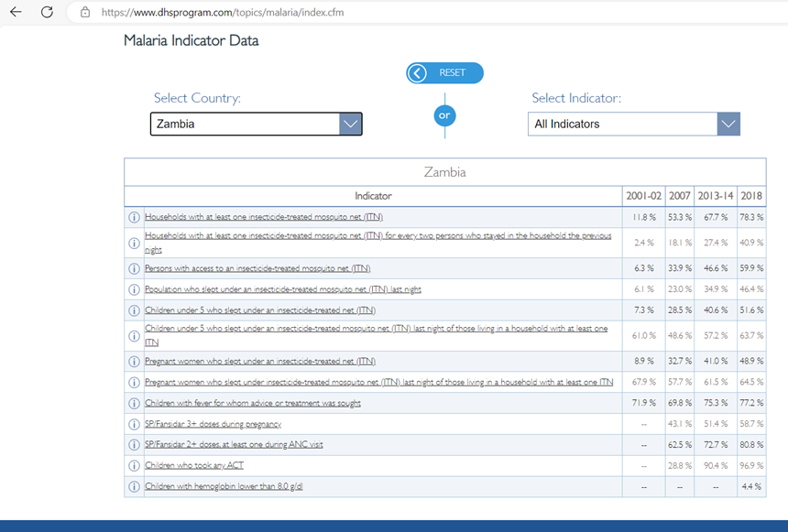Reload the page with the refresh icon

click(x=47, y=12)
